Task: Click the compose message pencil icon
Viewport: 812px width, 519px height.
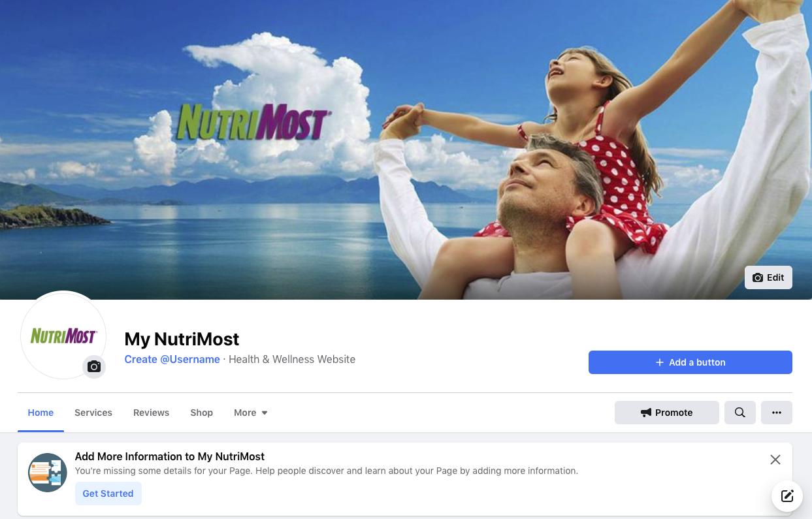Action: pos(787,495)
